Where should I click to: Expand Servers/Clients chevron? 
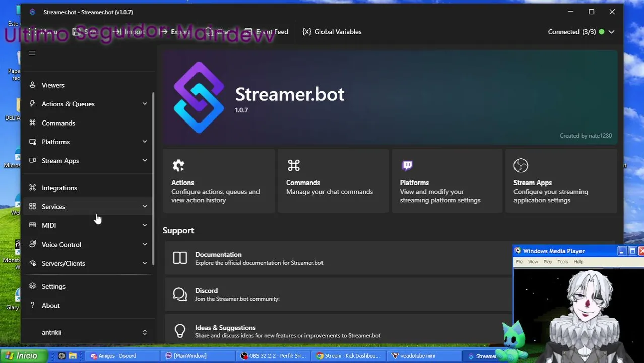click(145, 263)
